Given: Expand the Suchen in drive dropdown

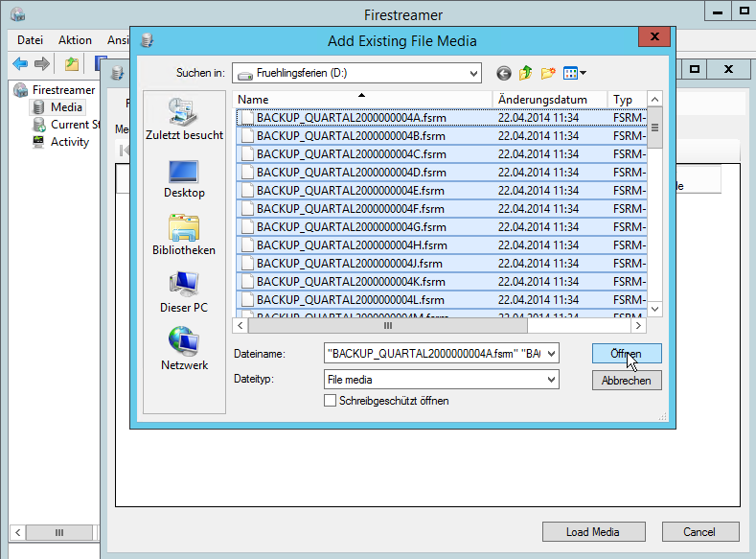Looking at the screenshot, I should [x=474, y=73].
